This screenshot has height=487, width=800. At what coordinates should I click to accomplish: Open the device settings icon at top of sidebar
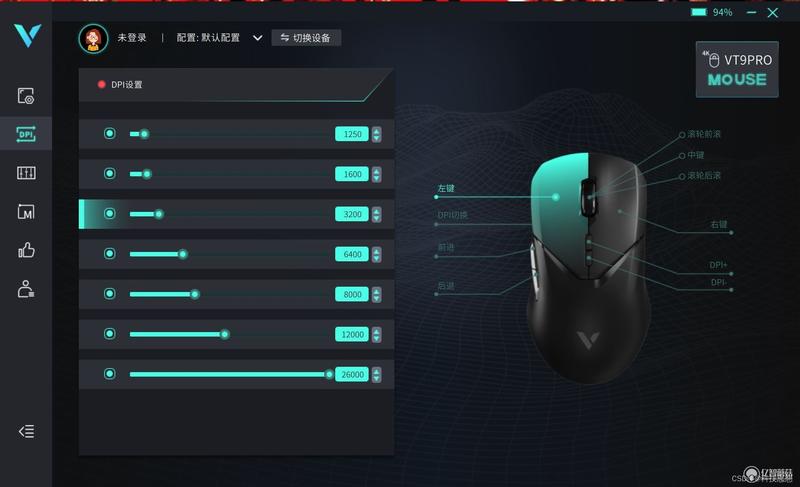pos(26,96)
